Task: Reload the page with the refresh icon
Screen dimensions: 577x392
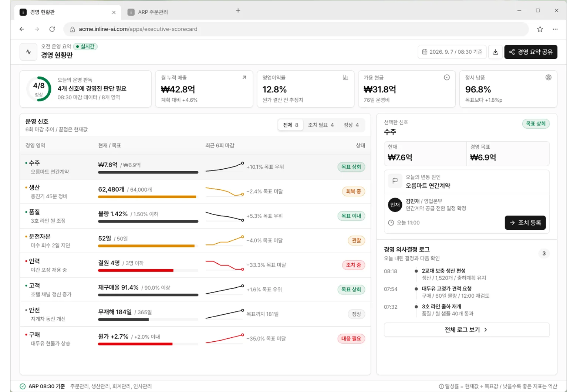Action: (52, 29)
